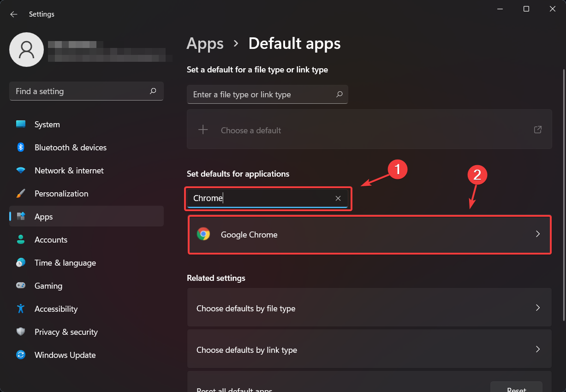Viewport: 566px width, 392px height.
Task: Open the Privacy & security shield icon
Action: [21, 332]
